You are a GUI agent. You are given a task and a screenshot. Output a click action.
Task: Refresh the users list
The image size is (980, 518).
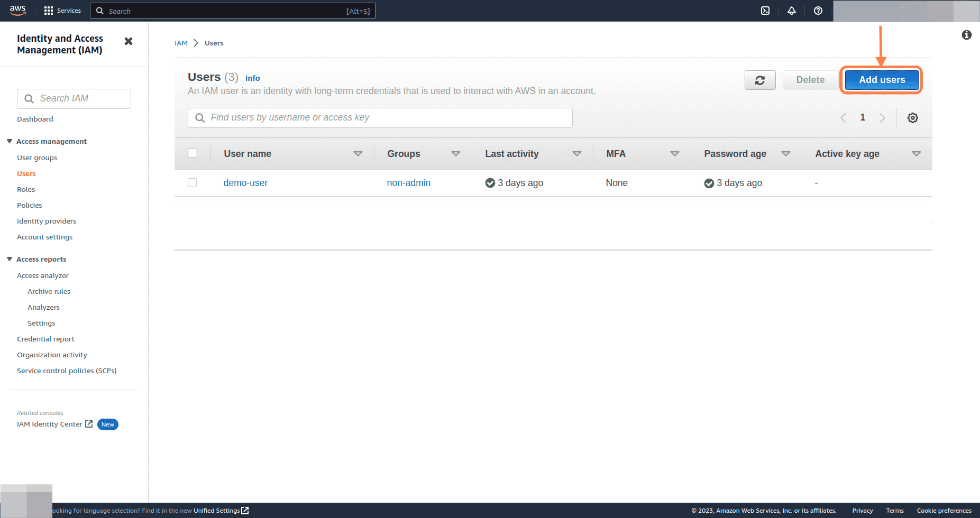(x=760, y=80)
